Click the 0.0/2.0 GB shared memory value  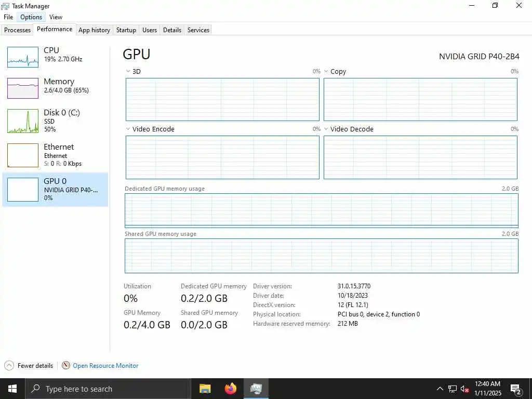point(204,325)
